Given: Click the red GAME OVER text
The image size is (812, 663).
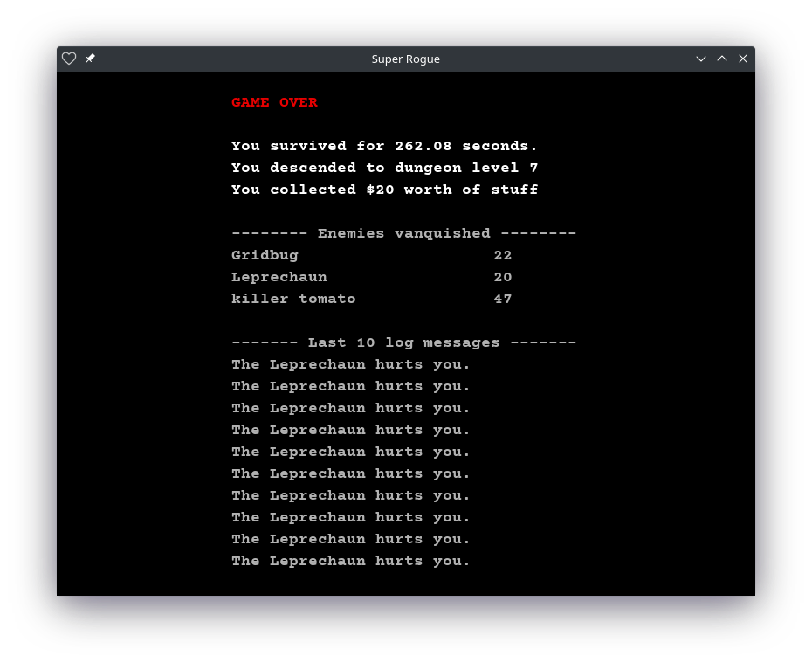Looking at the screenshot, I should click(274, 102).
